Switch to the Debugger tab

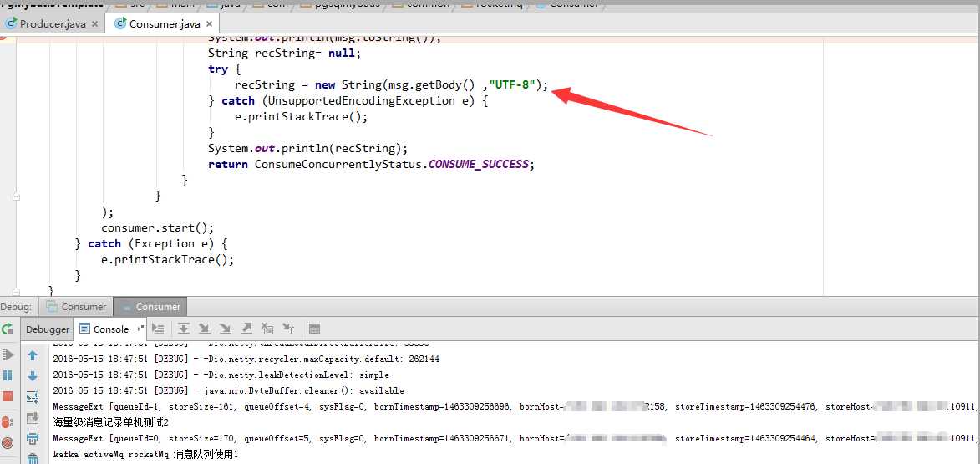click(x=48, y=329)
